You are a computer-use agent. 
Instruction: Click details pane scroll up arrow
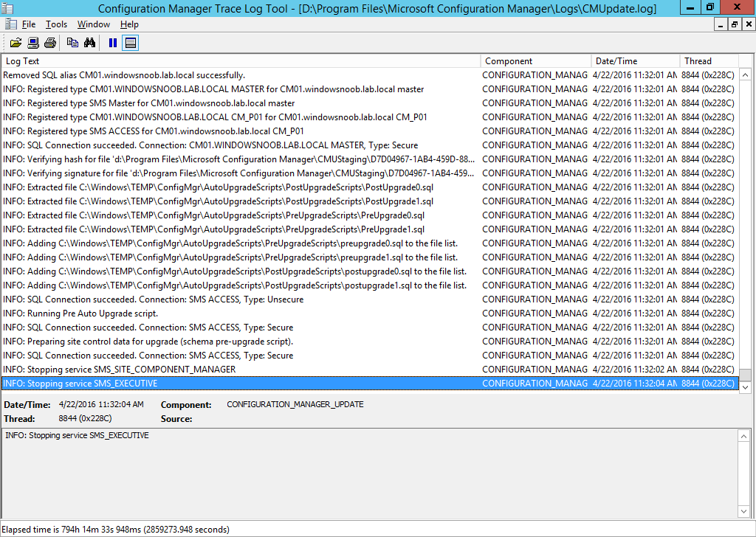(x=744, y=437)
